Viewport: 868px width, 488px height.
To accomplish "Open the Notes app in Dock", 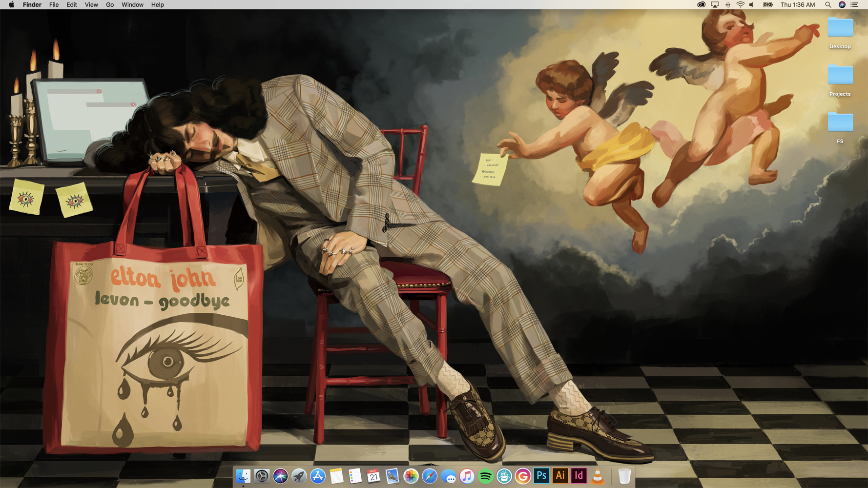I will coord(336,476).
